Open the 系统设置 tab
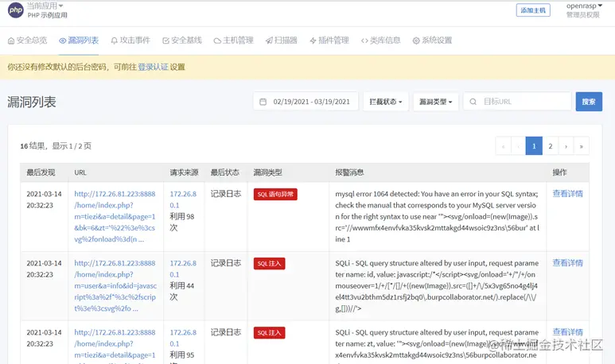 coord(432,41)
